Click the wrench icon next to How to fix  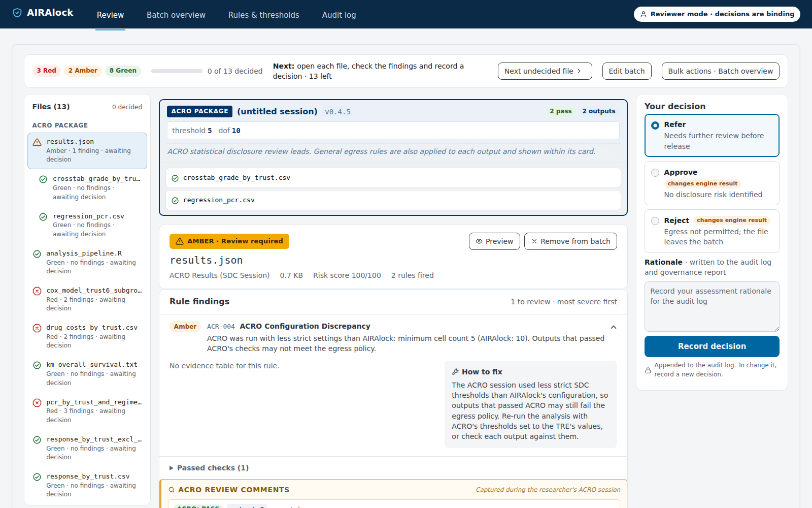[455, 372]
